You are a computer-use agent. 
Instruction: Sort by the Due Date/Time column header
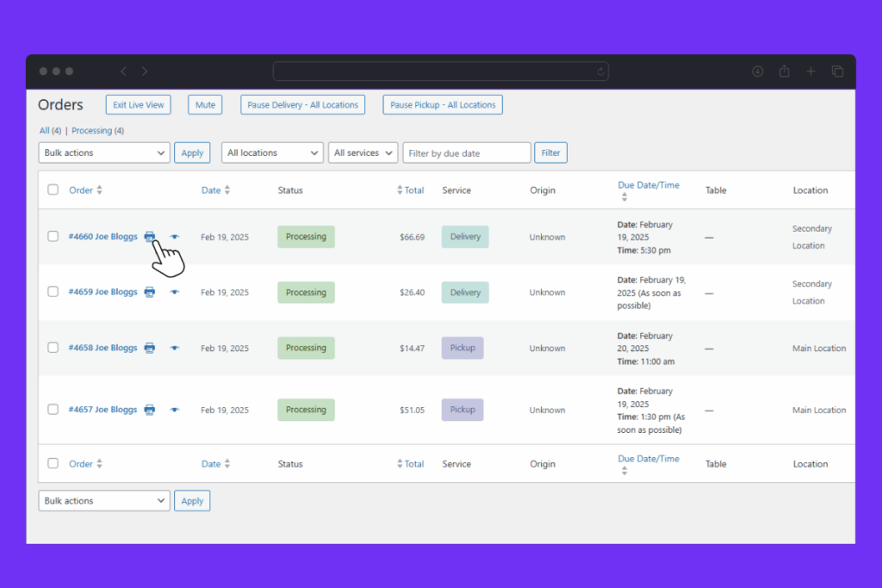(648, 185)
